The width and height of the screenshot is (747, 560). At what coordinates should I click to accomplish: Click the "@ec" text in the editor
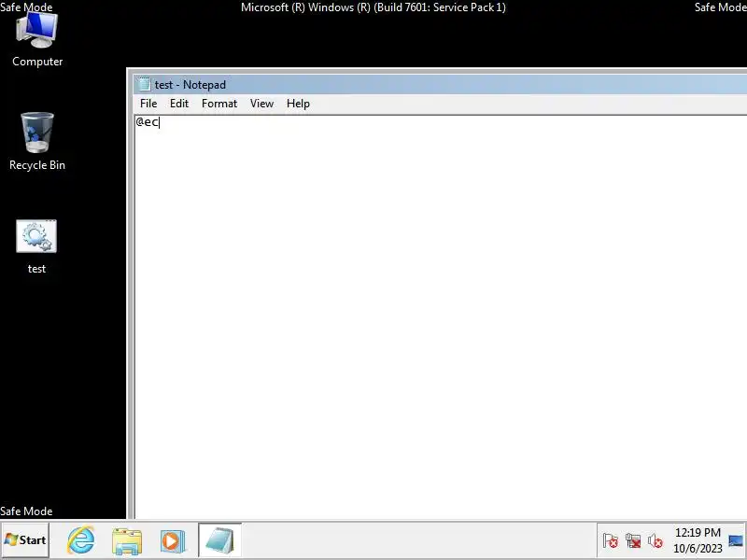[x=148, y=122]
